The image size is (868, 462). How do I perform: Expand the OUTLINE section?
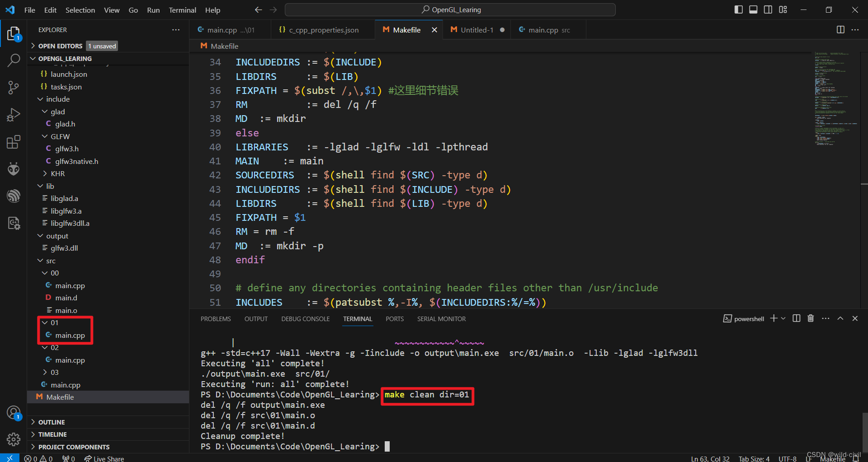[108, 422]
